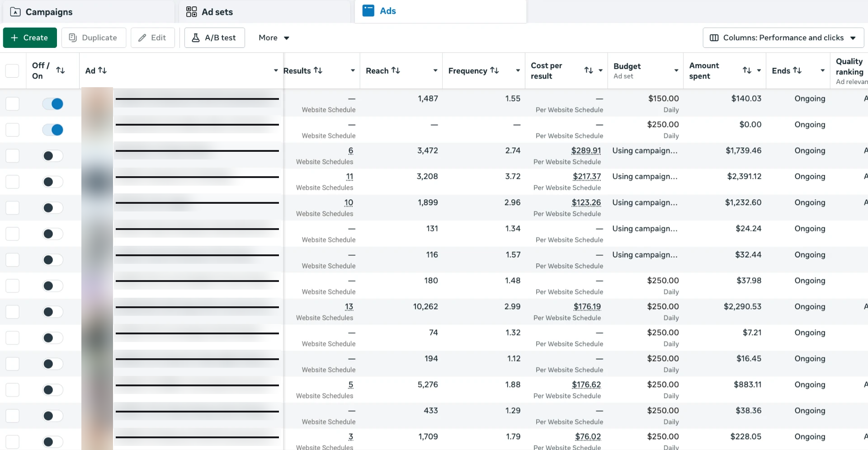Image resolution: width=868 pixels, height=450 pixels.
Task: Select checkbox for ad with 1,487 reach
Action: [12, 103]
